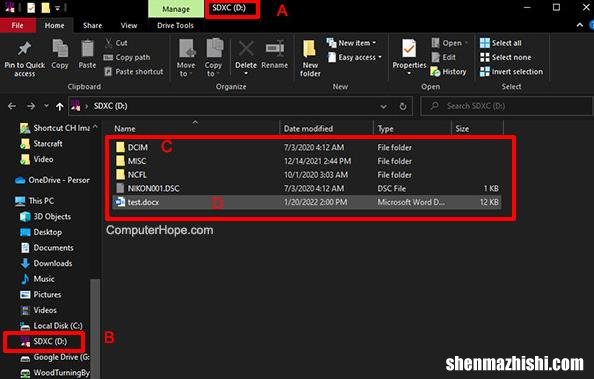Open the Drive Tools tab
The image size is (594, 379).
[x=175, y=25]
